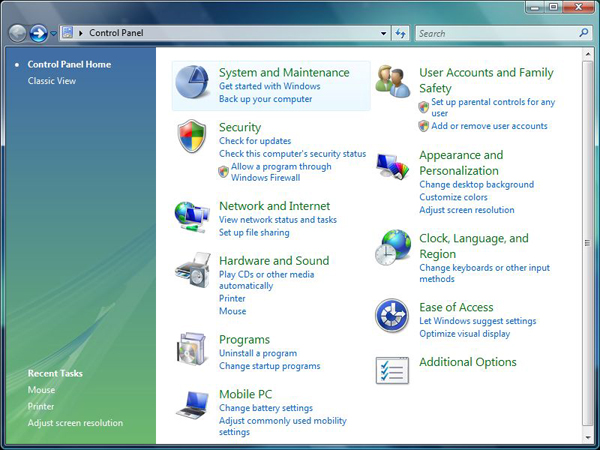600x450 pixels.
Task: Click the Ease of Access icon
Action: (x=392, y=316)
